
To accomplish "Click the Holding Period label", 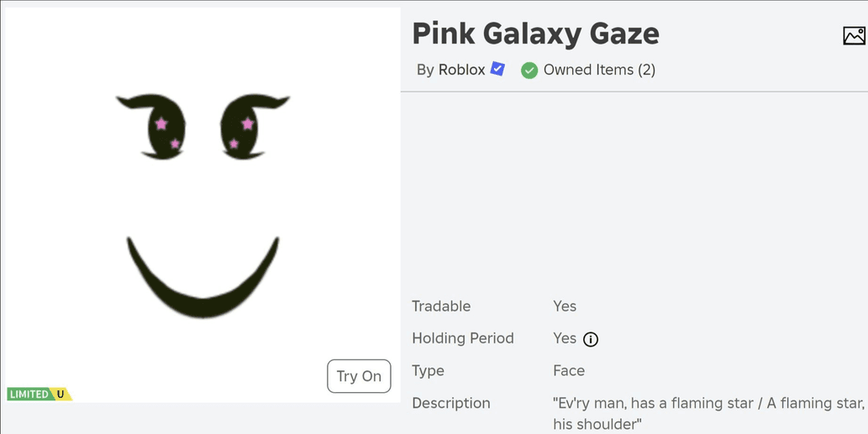I will tap(463, 338).
